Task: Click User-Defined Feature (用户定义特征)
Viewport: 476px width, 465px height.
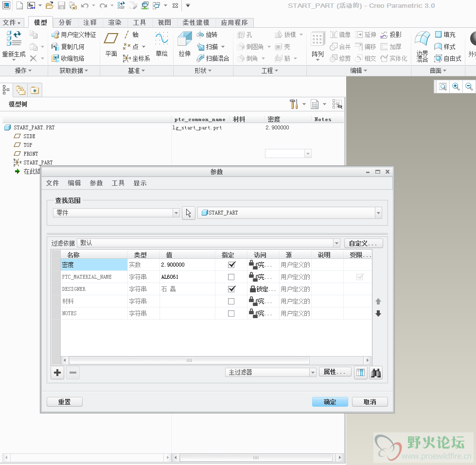Action: click(74, 35)
